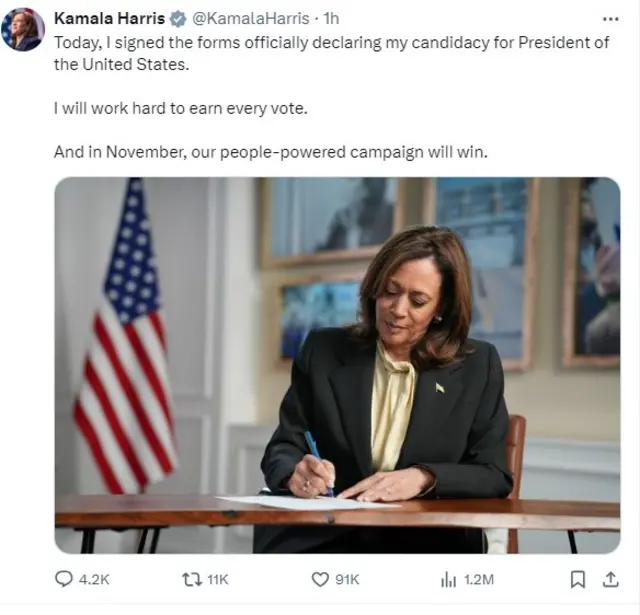Open the three-dot more options menu
This screenshot has height=615, width=640.
(610, 19)
